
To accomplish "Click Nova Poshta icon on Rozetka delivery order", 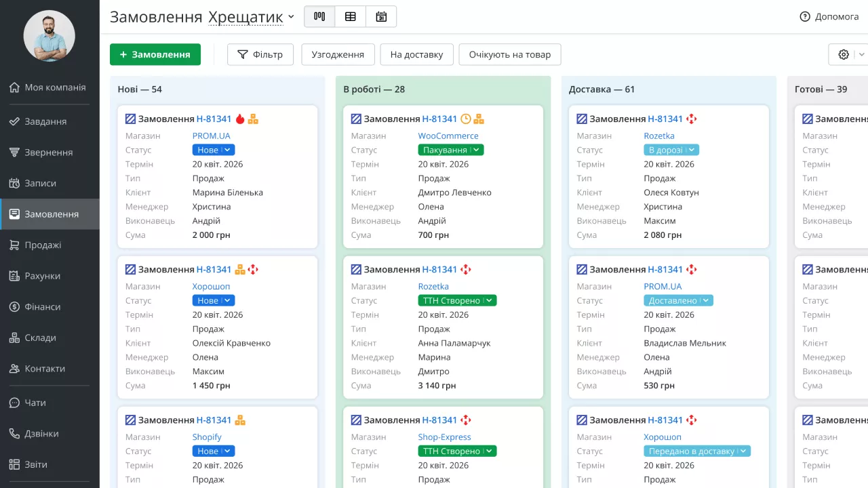I will click(691, 119).
